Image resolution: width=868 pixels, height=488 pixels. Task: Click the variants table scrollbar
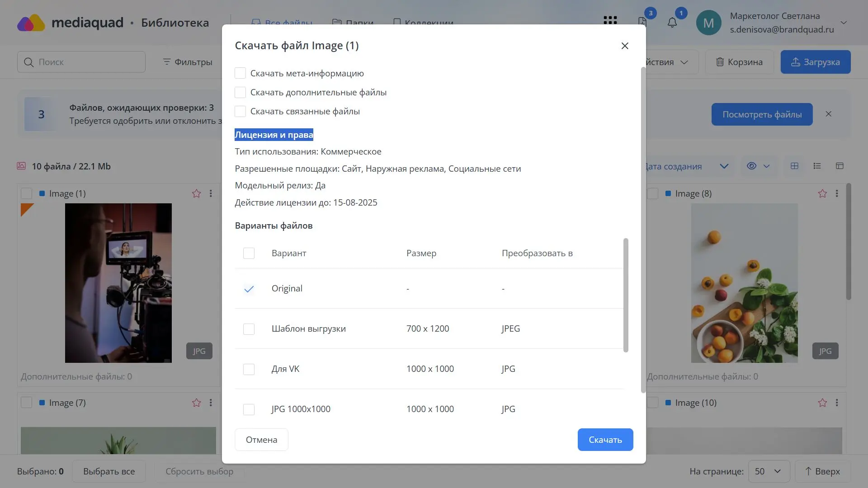(x=626, y=295)
